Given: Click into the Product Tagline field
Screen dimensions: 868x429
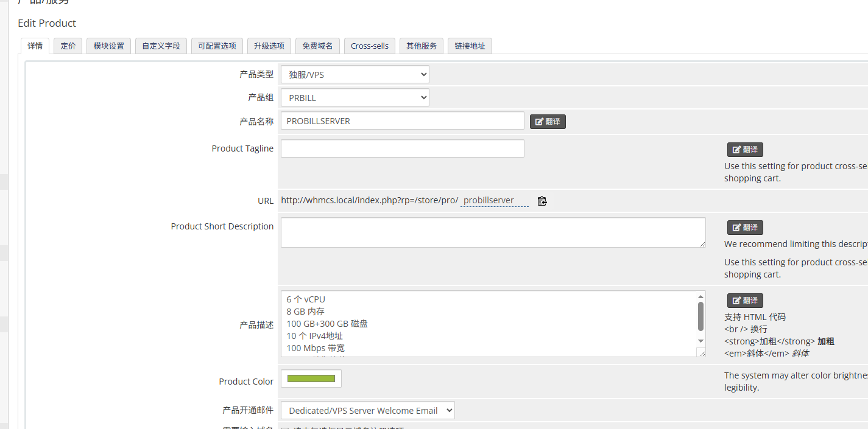Looking at the screenshot, I should click(x=402, y=149).
